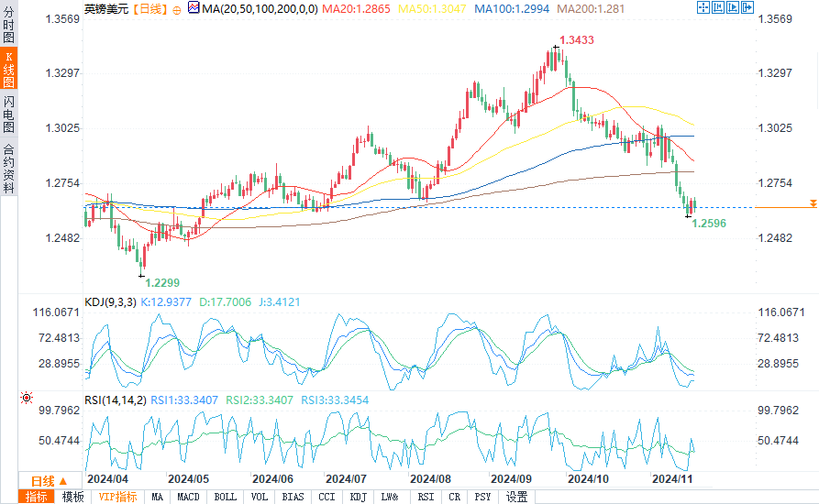Click the last chart toolbar icon at top right
819x504 pixels.
pyautogui.click(x=747, y=7)
